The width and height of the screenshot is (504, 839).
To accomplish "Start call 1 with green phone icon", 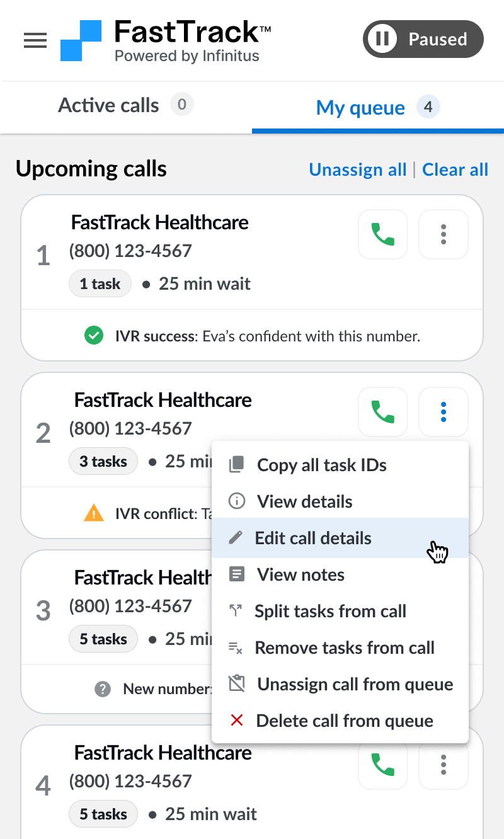I will point(383,234).
